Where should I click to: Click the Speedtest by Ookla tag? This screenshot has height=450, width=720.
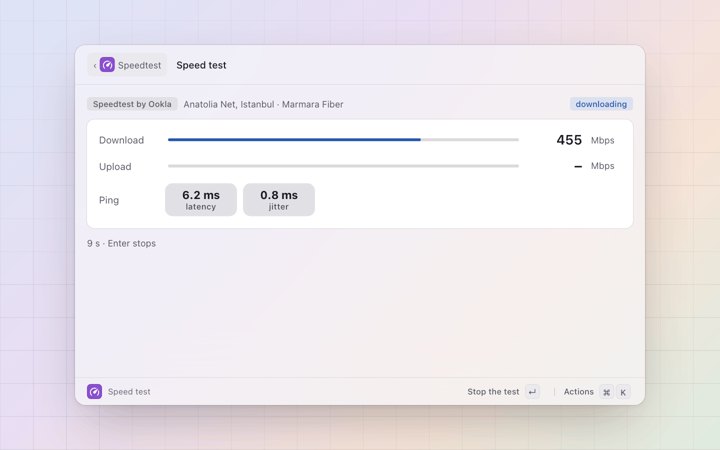(x=132, y=104)
